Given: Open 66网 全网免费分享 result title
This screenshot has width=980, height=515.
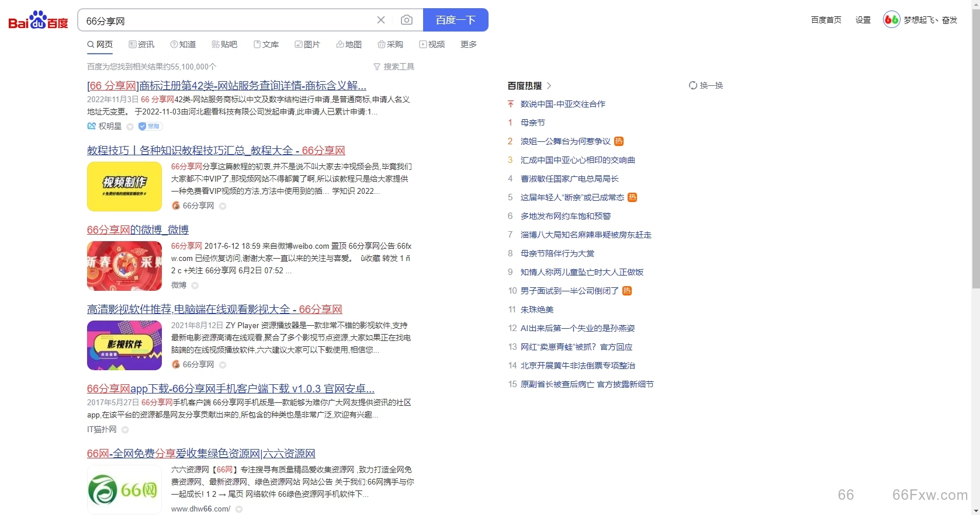Looking at the screenshot, I should (x=201, y=454).
